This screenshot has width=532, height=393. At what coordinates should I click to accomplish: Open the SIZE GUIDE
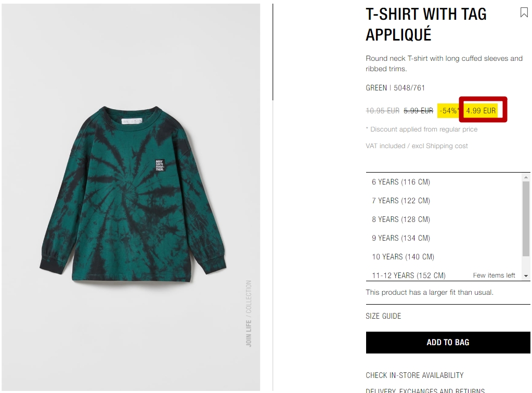(383, 316)
